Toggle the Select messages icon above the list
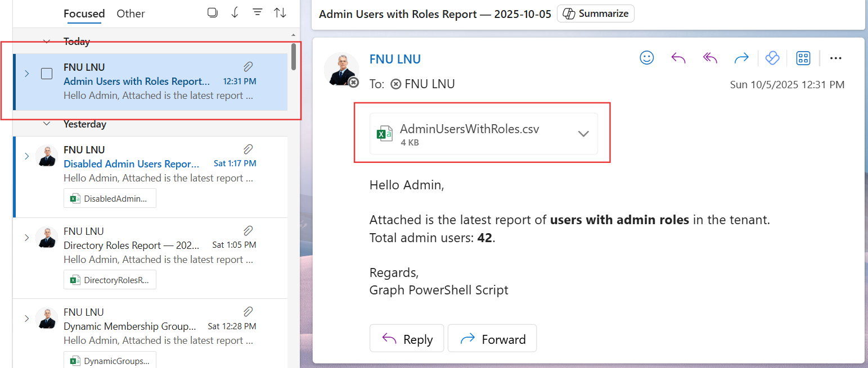Viewport: 868px width, 368px height. 212,13
